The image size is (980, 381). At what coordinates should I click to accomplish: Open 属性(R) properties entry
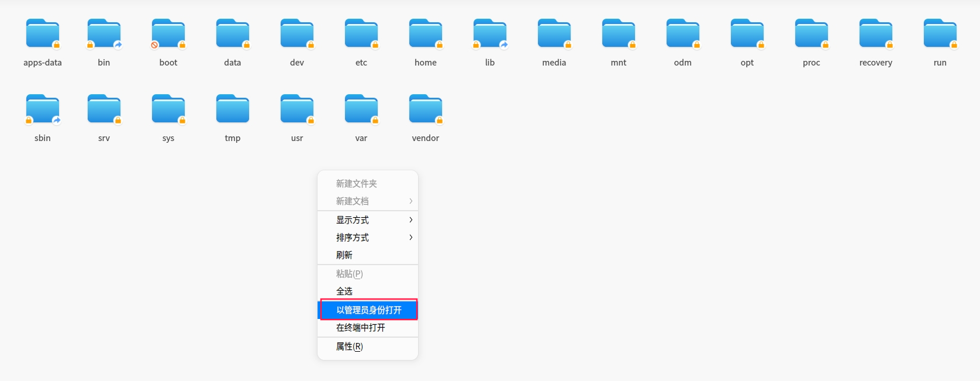point(368,346)
